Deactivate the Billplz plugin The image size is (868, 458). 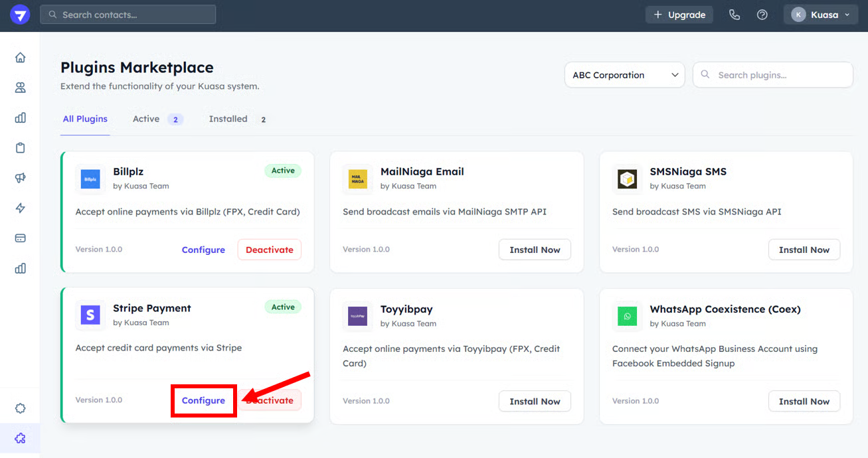pos(269,250)
